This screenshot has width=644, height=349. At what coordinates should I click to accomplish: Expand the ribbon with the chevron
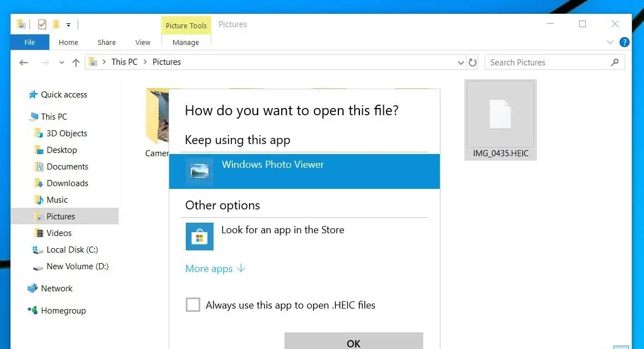(x=610, y=42)
